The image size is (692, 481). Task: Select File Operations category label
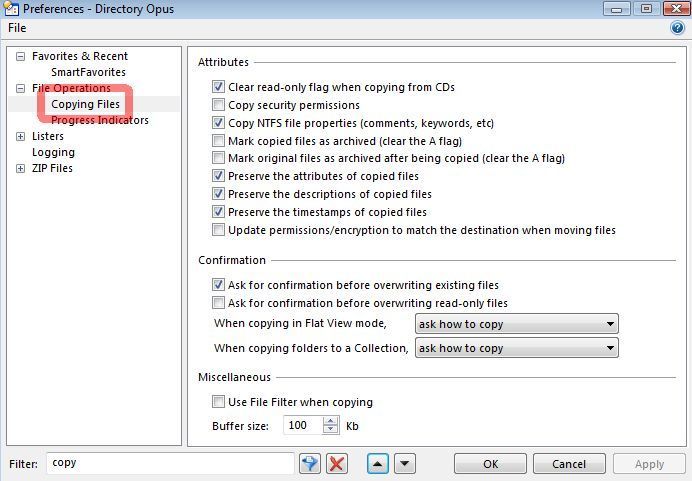[71, 88]
